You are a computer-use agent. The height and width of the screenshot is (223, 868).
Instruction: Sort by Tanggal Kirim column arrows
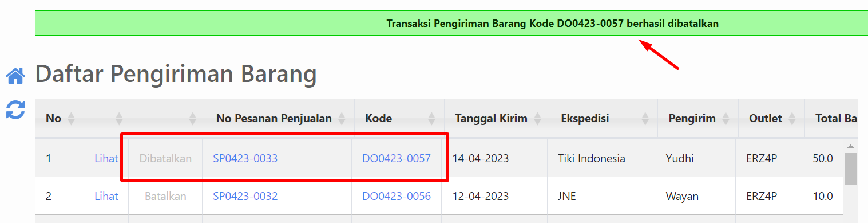tap(537, 119)
